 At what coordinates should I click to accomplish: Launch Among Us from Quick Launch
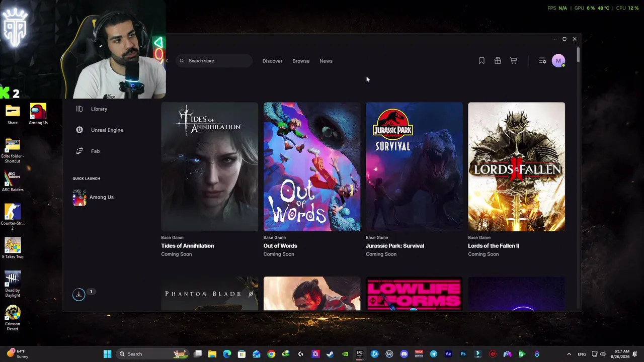coord(94,197)
